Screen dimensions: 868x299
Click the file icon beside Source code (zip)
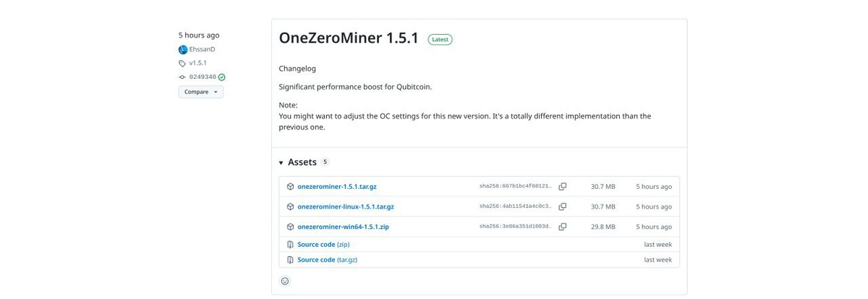[290, 245]
